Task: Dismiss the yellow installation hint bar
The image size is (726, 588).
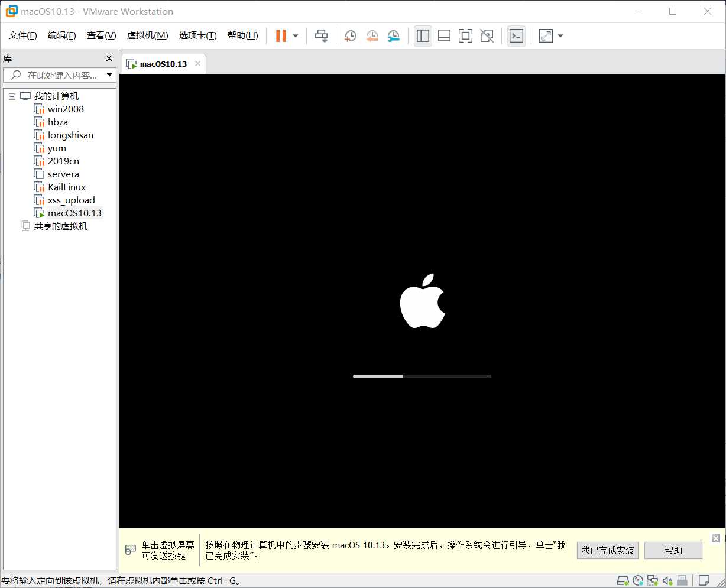Action: [x=716, y=538]
